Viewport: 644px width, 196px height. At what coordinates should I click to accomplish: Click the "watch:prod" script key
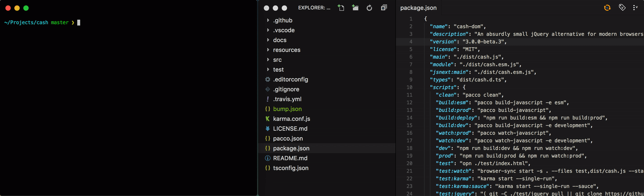453,133
